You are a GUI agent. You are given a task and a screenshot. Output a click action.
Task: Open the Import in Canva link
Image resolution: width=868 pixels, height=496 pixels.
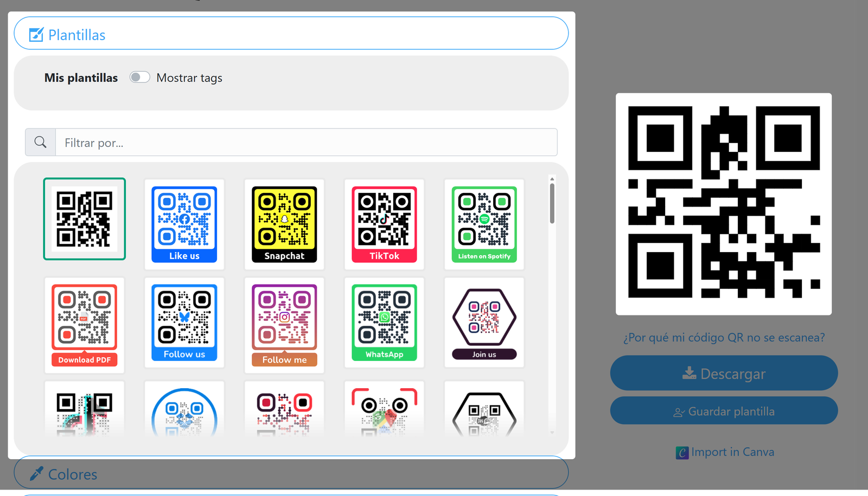(x=725, y=452)
